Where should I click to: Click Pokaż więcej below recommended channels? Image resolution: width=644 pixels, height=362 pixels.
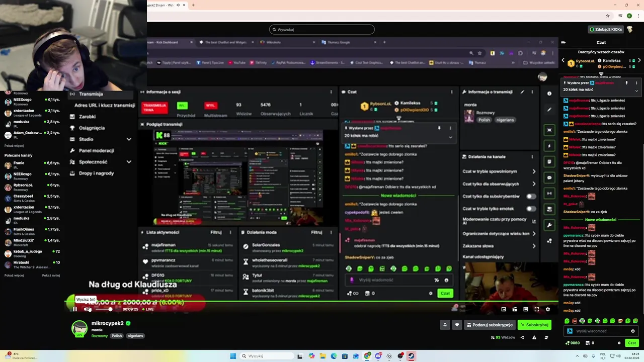point(14,276)
